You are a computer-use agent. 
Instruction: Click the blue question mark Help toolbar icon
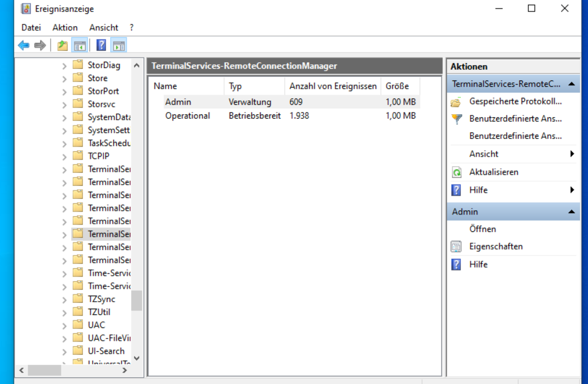pos(101,45)
